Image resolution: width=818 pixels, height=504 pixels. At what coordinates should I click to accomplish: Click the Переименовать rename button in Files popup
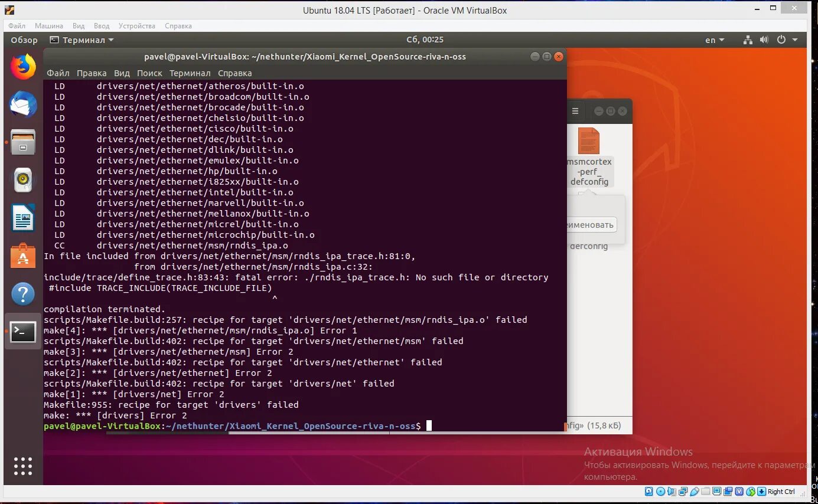click(x=591, y=224)
